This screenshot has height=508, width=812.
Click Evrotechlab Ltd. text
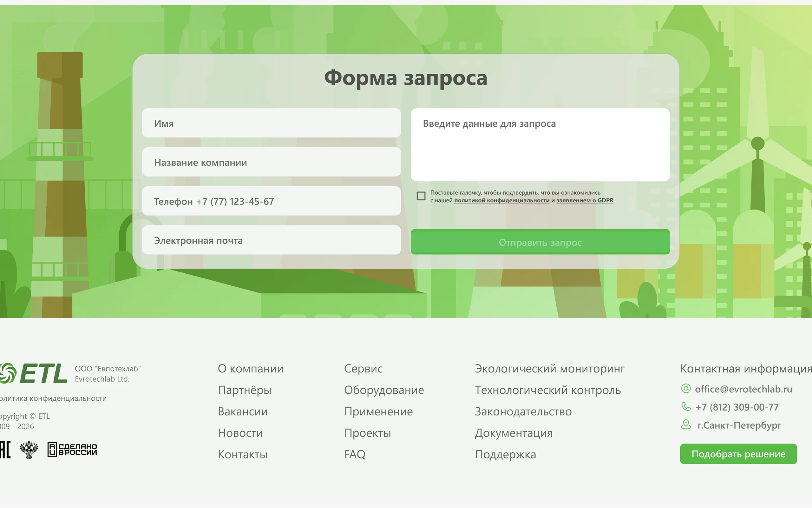[x=102, y=379]
